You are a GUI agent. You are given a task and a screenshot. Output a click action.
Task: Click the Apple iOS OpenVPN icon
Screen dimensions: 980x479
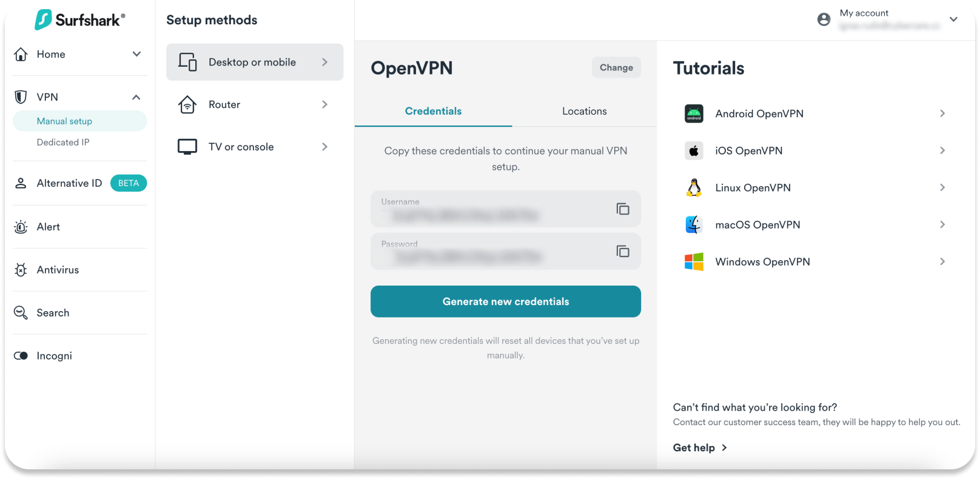point(694,151)
